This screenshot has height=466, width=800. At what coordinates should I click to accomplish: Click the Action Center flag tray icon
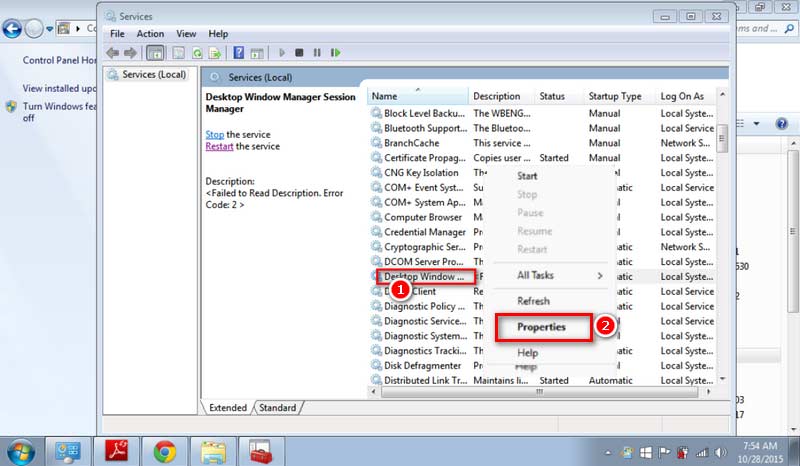(664, 452)
